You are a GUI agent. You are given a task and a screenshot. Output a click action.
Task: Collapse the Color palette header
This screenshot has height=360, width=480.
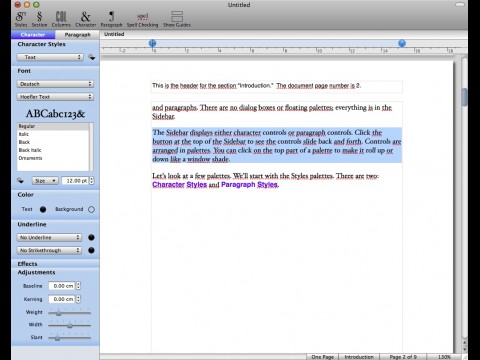[x=55, y=195]
